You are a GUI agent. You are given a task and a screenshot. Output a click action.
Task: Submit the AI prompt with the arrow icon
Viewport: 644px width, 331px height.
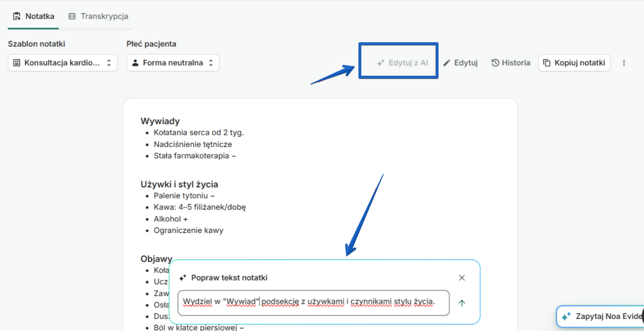[x=462, y=303]
